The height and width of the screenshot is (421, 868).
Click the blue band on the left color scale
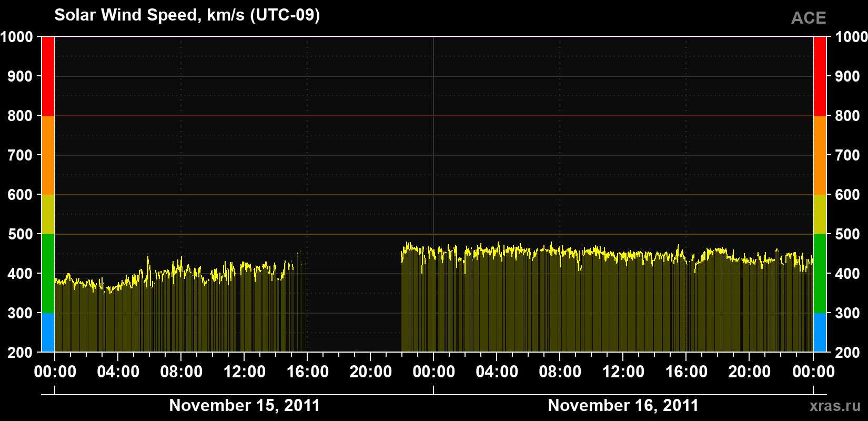pyautogui.click(x=48, y=333)
